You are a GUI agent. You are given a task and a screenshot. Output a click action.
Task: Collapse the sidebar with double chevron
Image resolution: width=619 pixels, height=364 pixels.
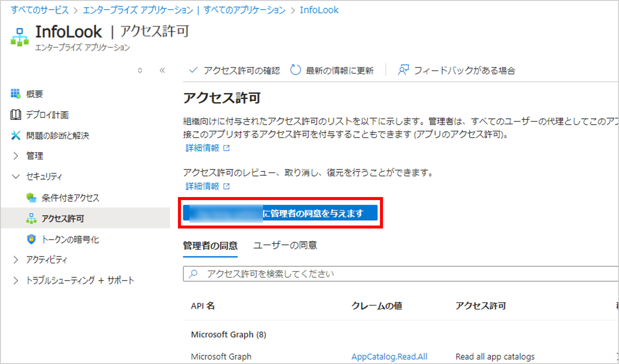coord(162,70)
